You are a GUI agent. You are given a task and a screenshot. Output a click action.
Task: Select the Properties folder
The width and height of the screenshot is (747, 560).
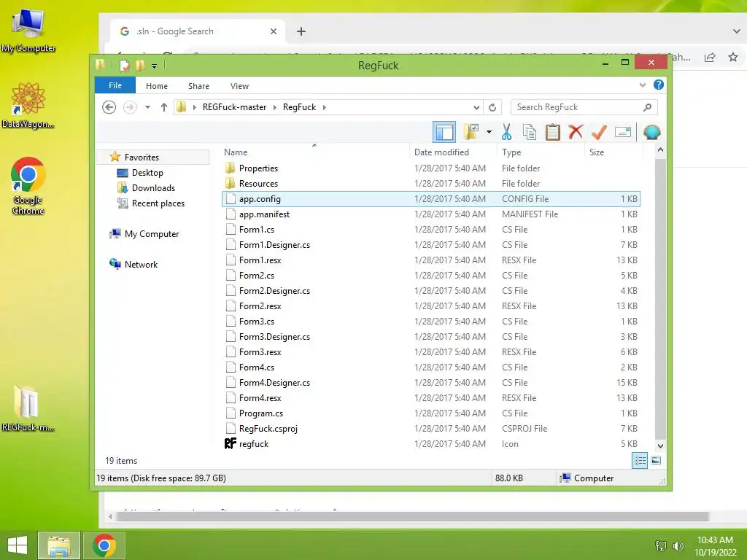pyautogui.click(x=431, y=168)
